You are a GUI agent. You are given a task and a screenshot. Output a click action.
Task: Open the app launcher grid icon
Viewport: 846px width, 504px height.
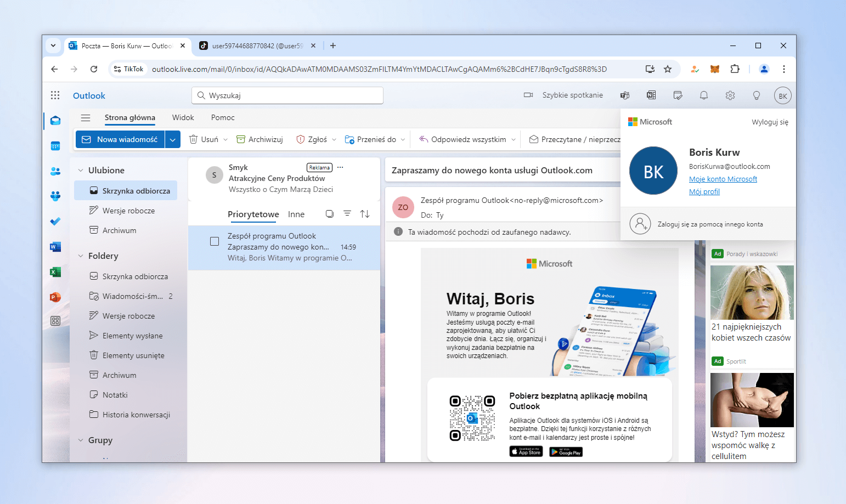click(x=55, y=95)
